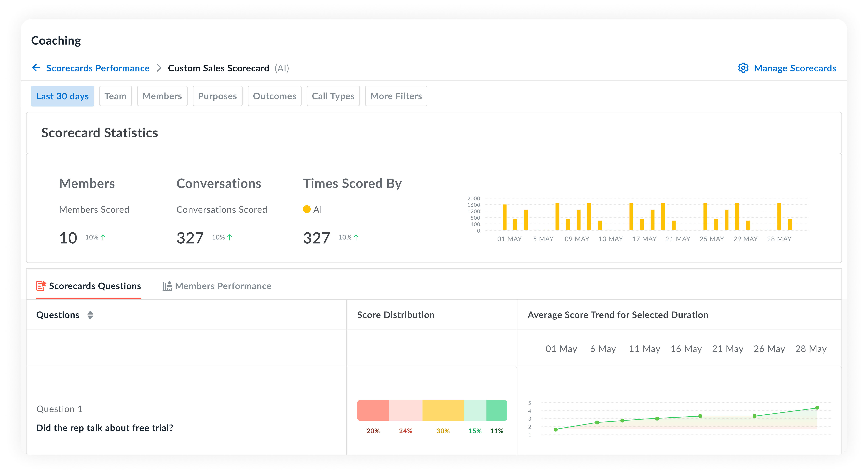
Task: Switch to Members Performance tab
Action: point(223,286)
